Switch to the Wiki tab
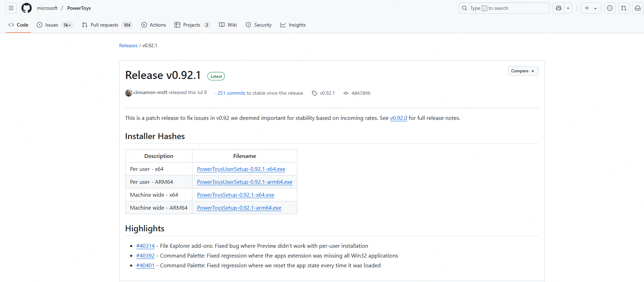This screenshot has width=644, height=282. pos(228,25)
